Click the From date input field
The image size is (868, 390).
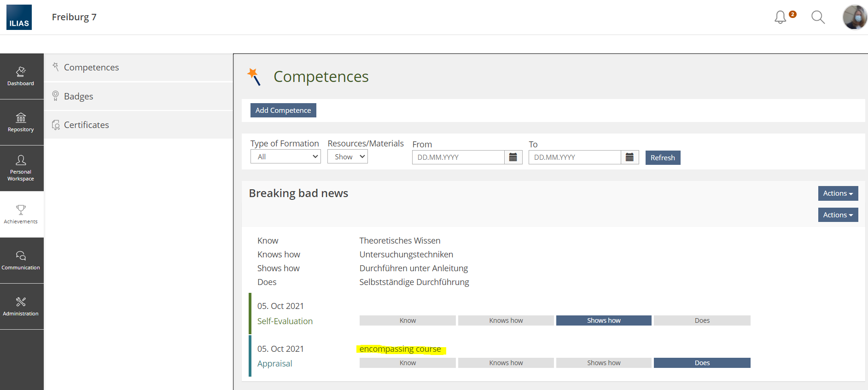[x=458, y=157]
